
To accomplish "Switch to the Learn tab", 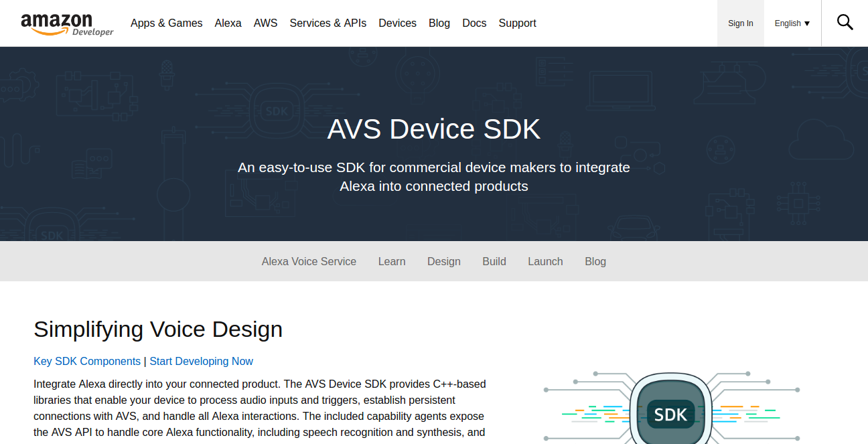I will pyautogui.click(x=392, y=261).
